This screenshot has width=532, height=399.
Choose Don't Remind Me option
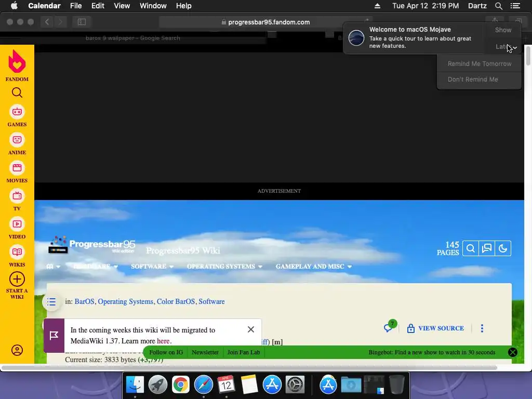479,79
